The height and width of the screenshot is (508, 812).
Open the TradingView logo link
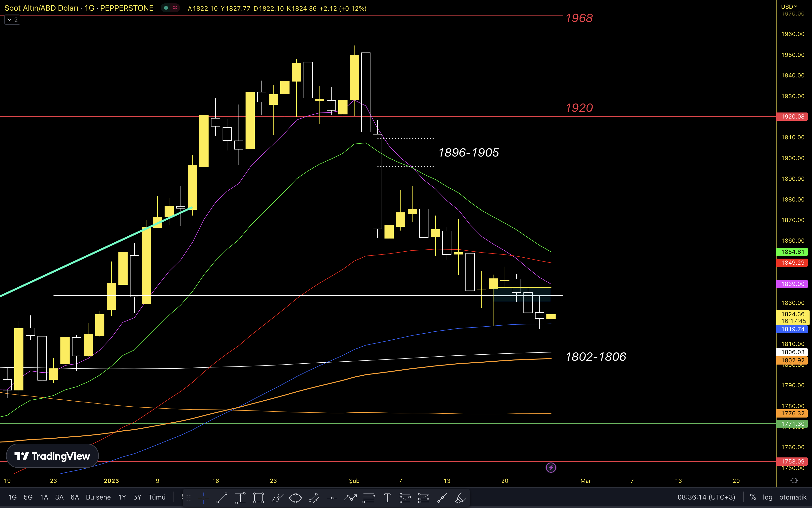[x=52, y=456]
